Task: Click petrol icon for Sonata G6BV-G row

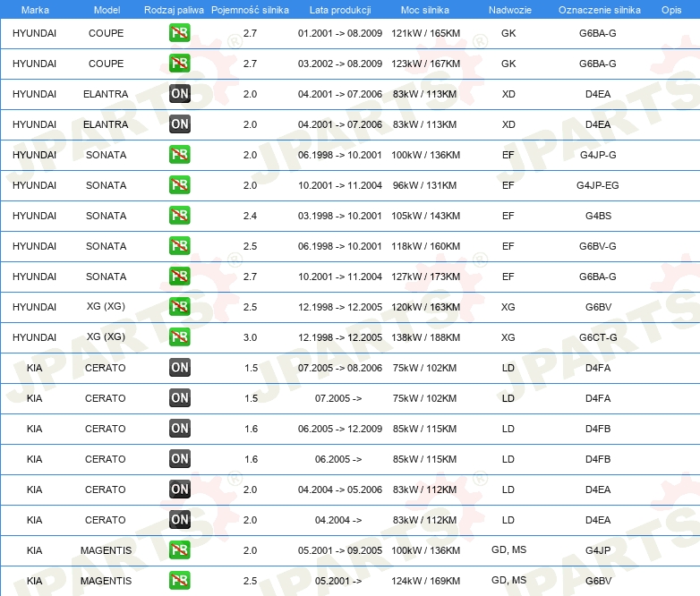Action: coord(179,245)
